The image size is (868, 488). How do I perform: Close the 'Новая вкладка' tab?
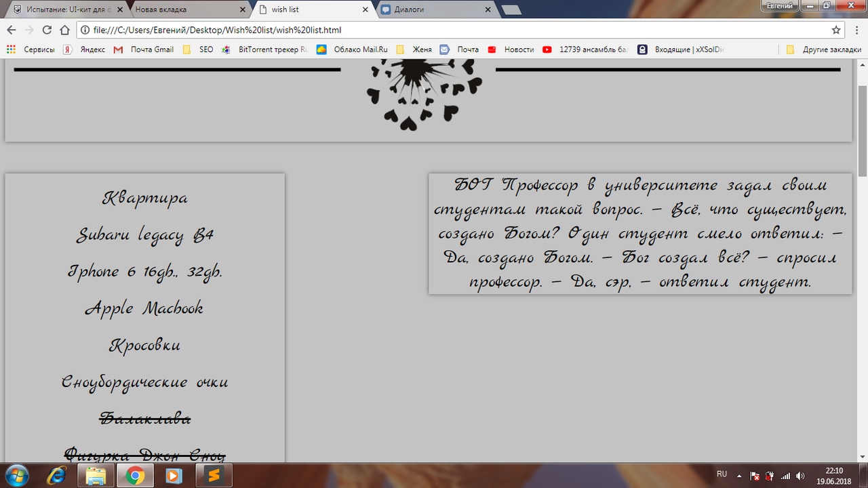242,10
